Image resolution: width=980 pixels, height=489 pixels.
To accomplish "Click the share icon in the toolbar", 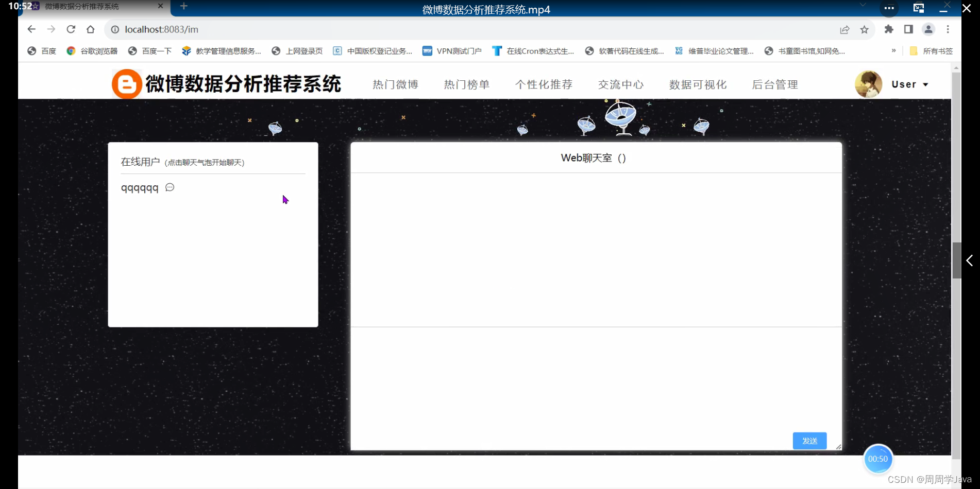I will [844, 29].
